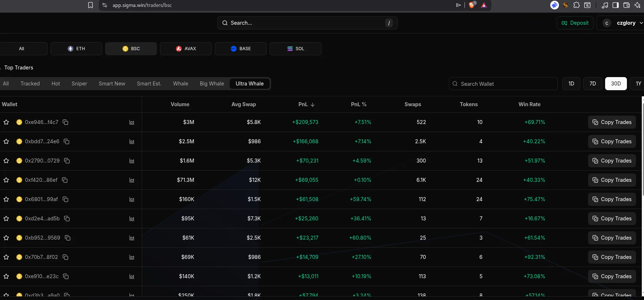Viewport: 644px width, 300px height.
Task: Open chart icon for wallet 0xd2e4...ad5b
Action: tap(132, 219)
